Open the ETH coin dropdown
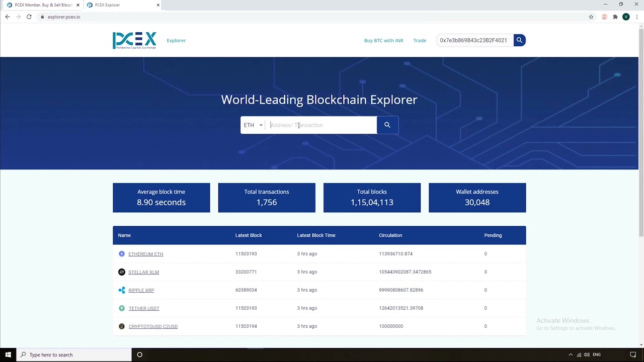 coord(253,125)
